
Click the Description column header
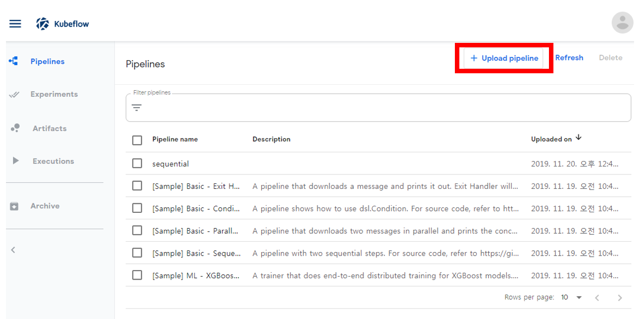click(271, 140)
